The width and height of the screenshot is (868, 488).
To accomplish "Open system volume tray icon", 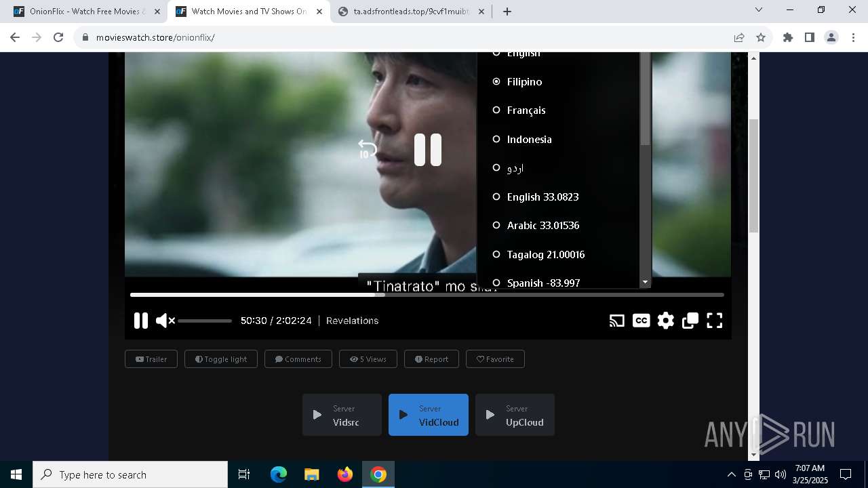I will (781, 474).
